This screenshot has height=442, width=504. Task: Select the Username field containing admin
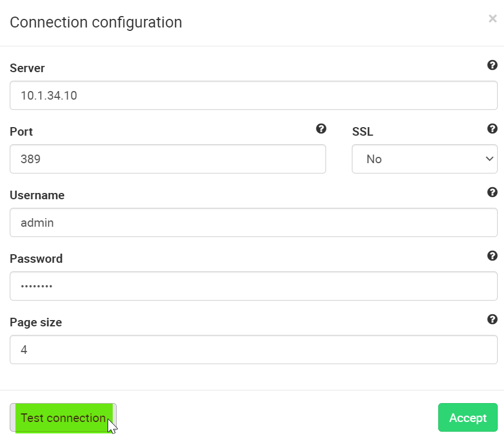pos(253,223)
